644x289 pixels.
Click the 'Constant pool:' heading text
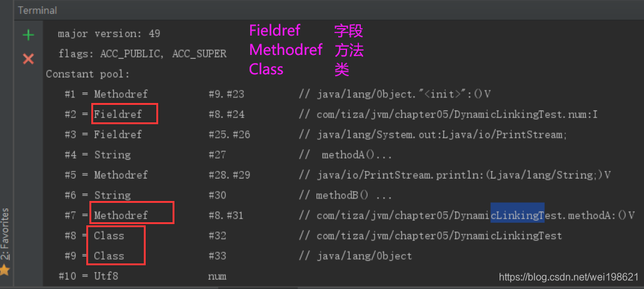pyautogui.click(x=88, y=74)
